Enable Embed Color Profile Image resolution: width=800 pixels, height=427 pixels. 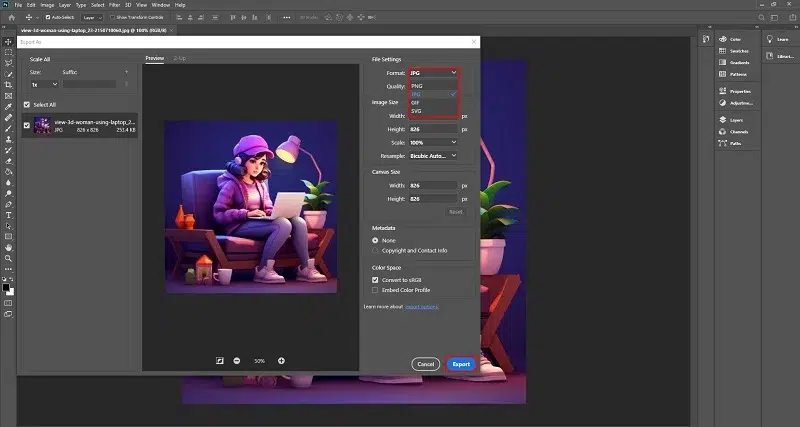(375, 290)
